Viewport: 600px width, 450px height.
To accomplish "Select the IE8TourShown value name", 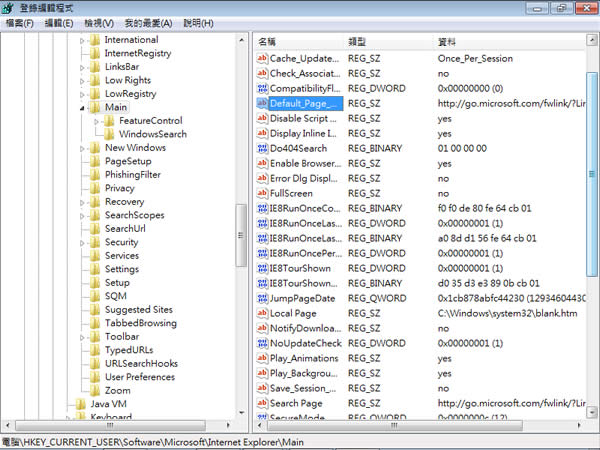I will [x=300, y=269].
